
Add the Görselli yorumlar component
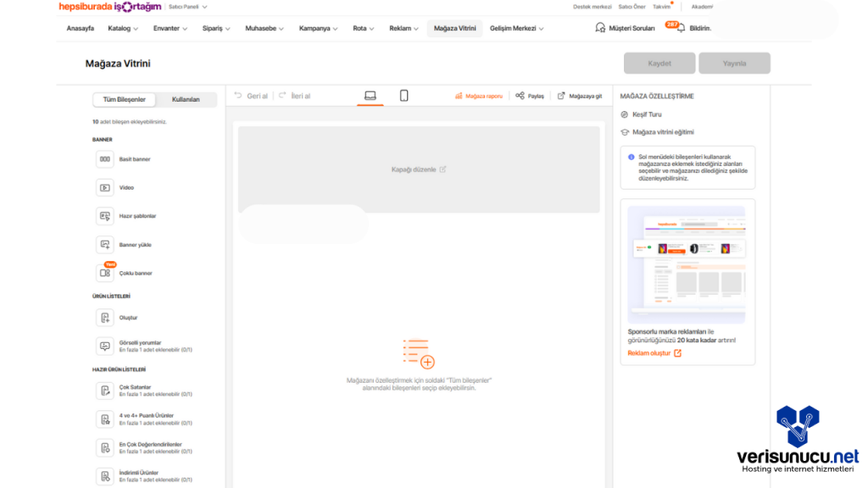point(144,347)
